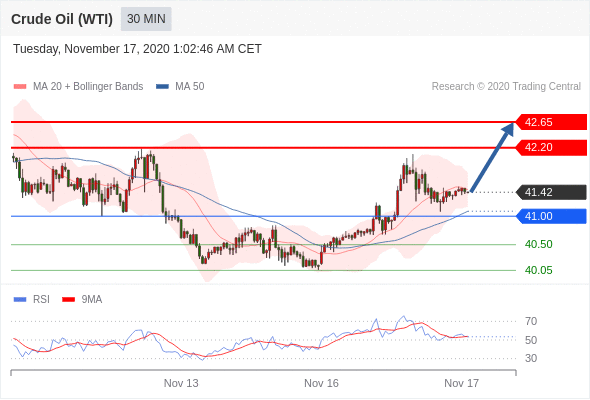This screenshot has height=400, width=590.
Task: Click the MA 20 + Bollinger Bands legend label
Action: 88,87
